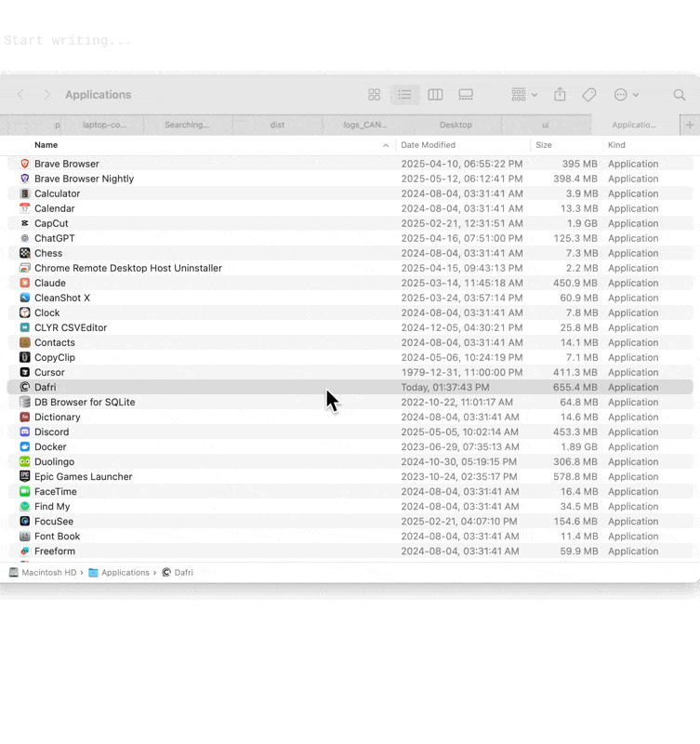Select the CopyClip app icon

click(25, 357)
